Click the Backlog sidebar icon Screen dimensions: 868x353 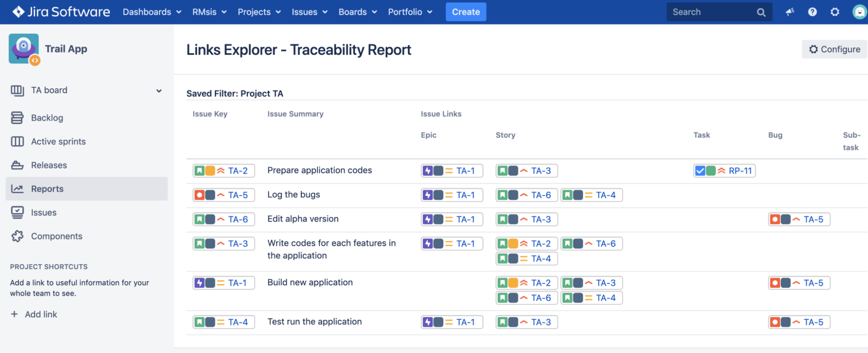[x=17, y=118]
